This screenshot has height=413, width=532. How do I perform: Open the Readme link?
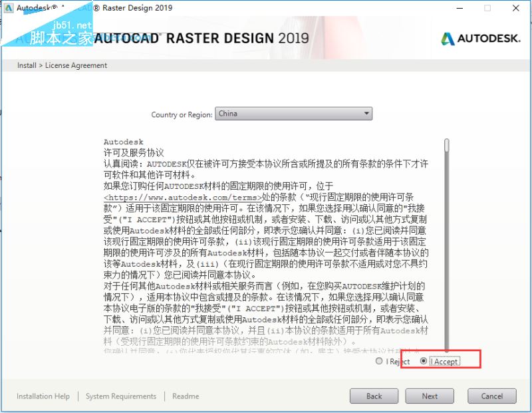186,396
